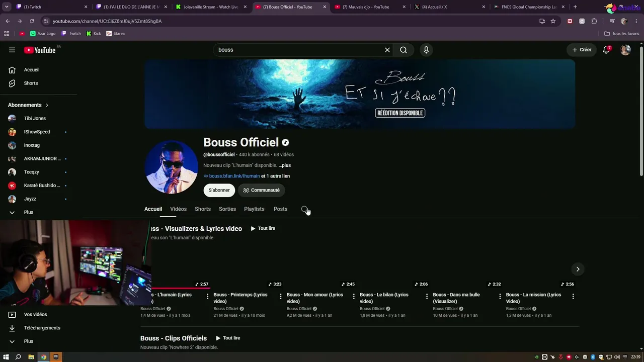Viewport: 644px width, 362px height.
Task: Open the Chrome extensions puzzle menu
Action: (x=594, y=21)
